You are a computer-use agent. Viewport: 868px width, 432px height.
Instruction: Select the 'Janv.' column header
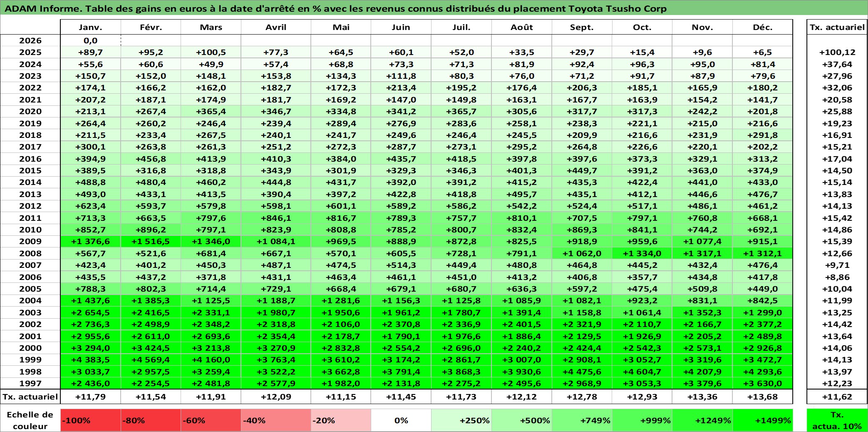tap(91, 27)
